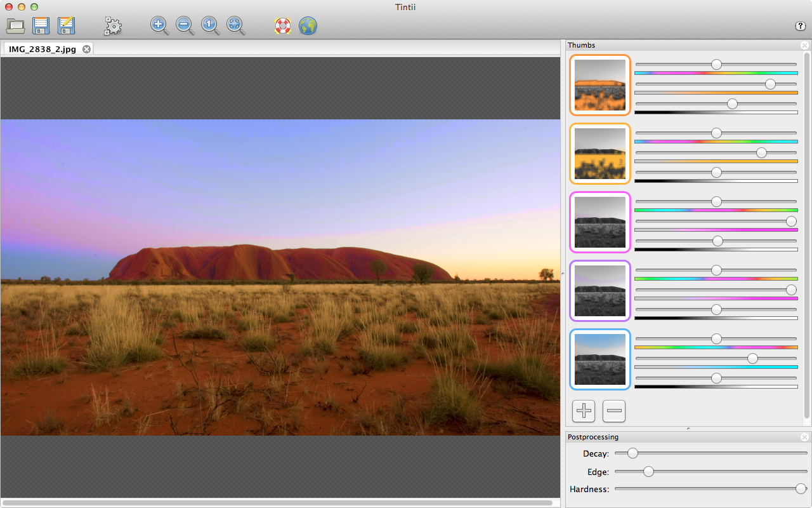Click the zoom-to-fit magnifier icon

(235, 25)
